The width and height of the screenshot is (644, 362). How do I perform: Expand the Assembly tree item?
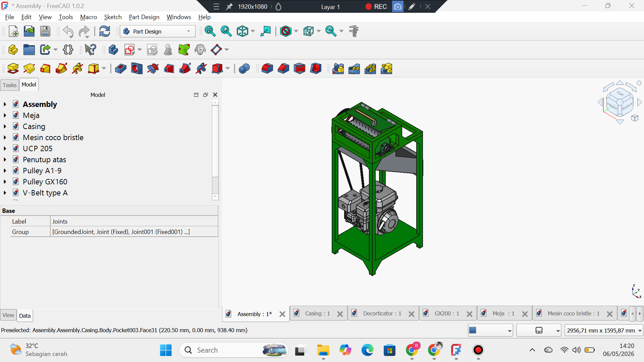5,104
